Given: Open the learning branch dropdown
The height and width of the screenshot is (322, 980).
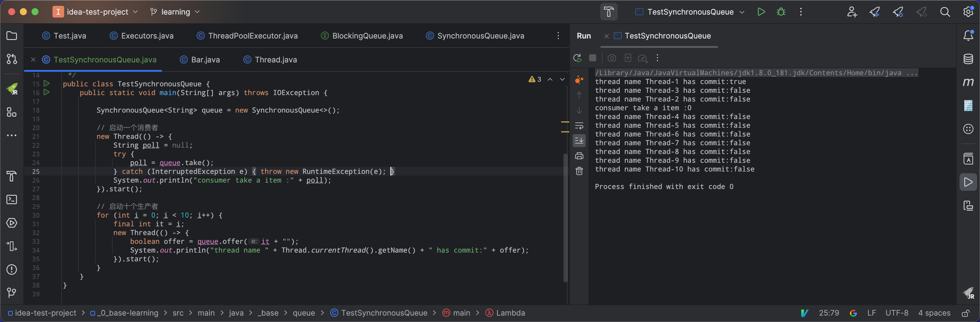Looking at the screenshot, I should click(x=175, y=12).
